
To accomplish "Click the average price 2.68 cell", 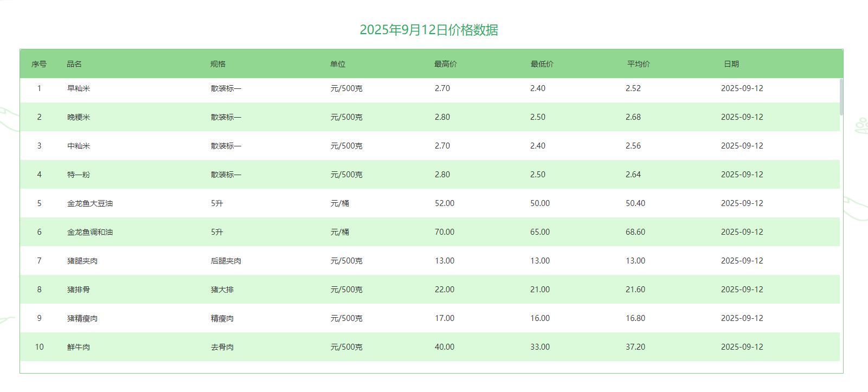I will pos(633,117).
